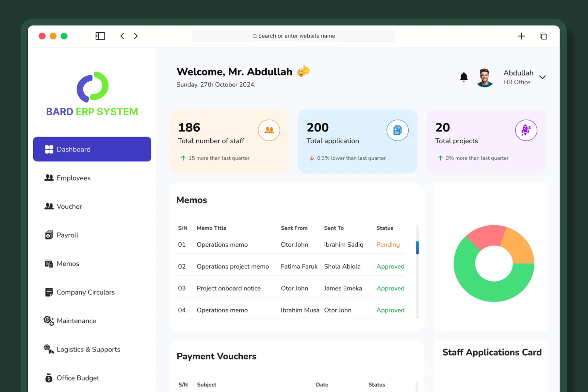Go forward using browser forward arrow
The image size is (588, 392).
coord(136,36)
